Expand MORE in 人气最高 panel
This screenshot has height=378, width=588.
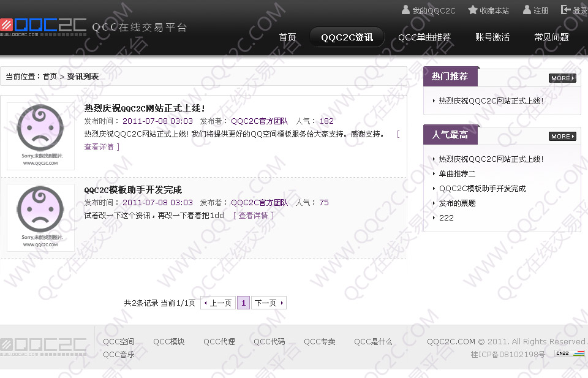click(x=562, y=137)
